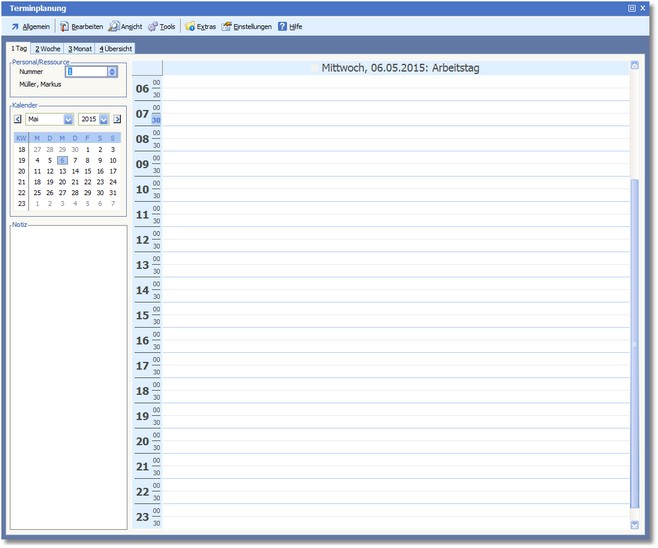Click the Tools toolbar icon
The height and width of the screenshot is (548, 658).
(152, 27)
